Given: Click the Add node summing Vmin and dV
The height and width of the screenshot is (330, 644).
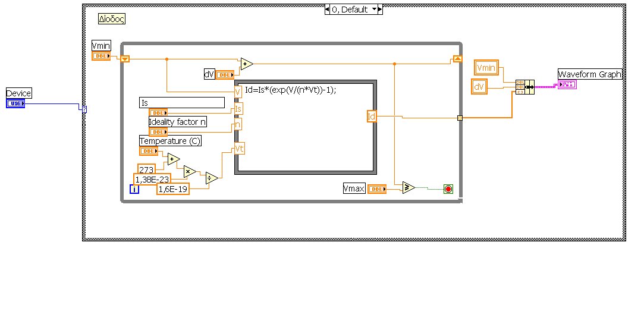Looking at the screenshot, I should click(247, 64).
